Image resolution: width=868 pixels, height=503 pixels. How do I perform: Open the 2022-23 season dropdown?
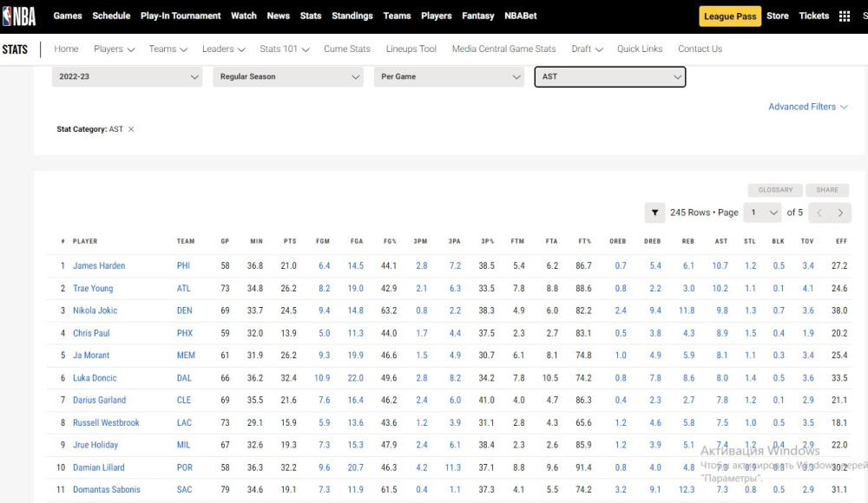(x=127, y=77)
